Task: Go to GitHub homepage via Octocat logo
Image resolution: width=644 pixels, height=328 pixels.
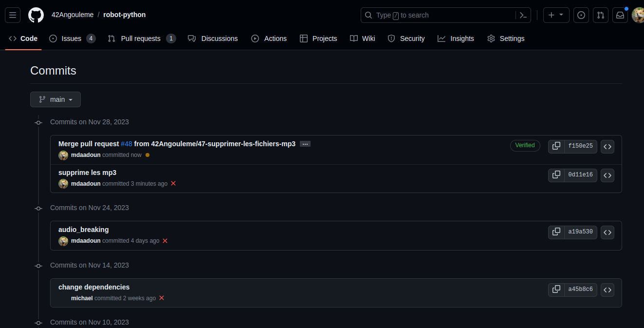Action: (36, 15)
